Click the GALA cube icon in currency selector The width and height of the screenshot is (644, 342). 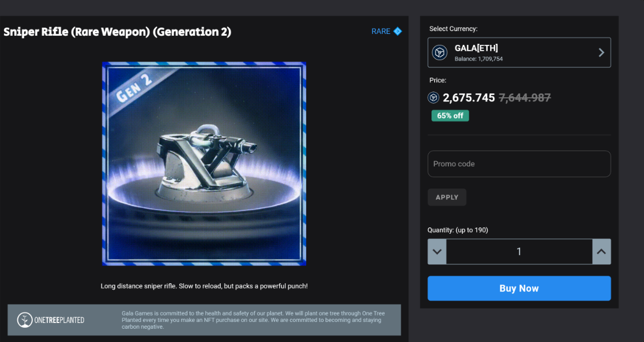439,52
